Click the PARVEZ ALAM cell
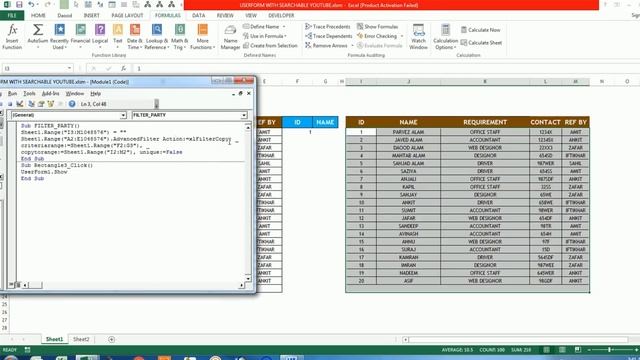The image size is (640, 360). coord(408,132)
